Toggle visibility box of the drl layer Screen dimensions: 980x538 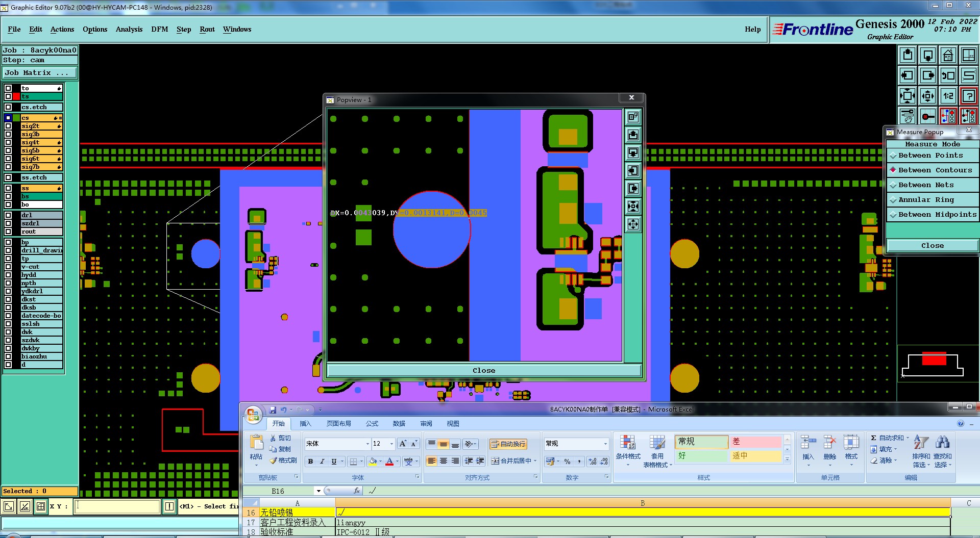(8, 215)
